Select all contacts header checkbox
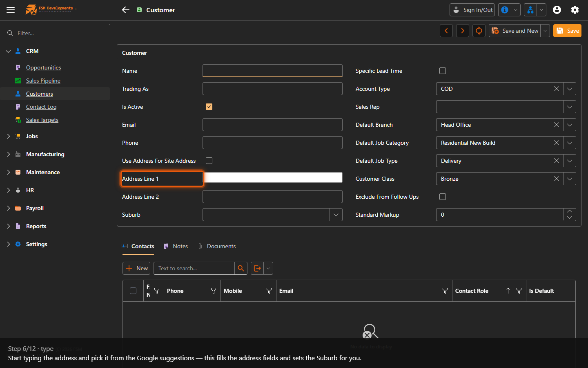Screen dimensions: 588x368 133,291
